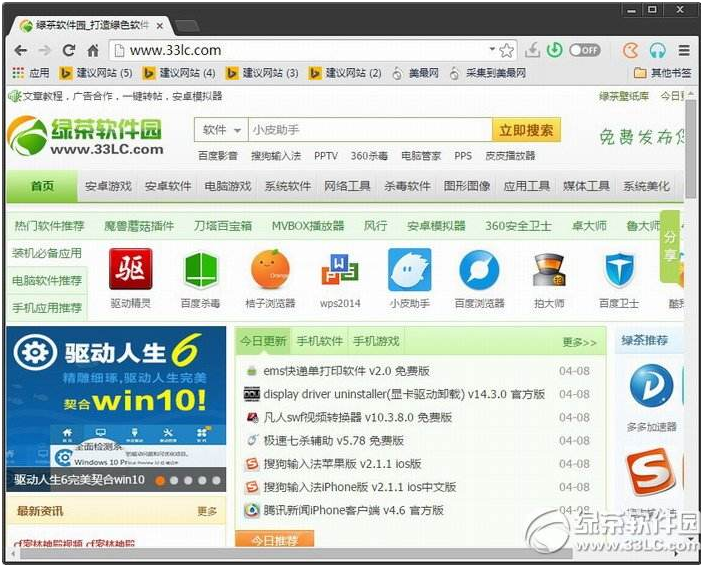The width and height of the screenshot is (701, 565).
Task: Click the 拍大师 app icon
Action: point(549,270)
